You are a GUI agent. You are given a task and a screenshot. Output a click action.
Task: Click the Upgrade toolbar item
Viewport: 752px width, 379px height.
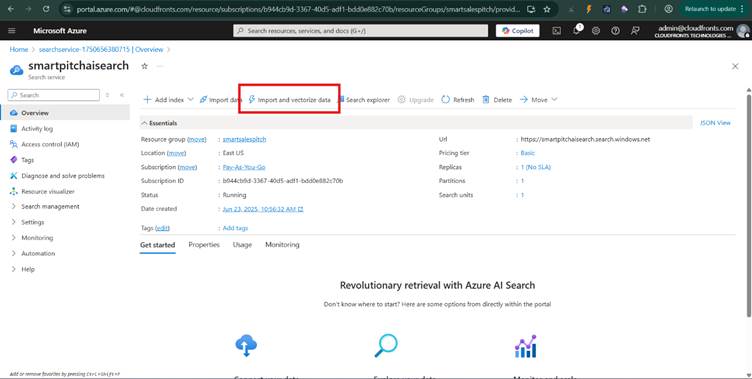(x=415, y=100)
